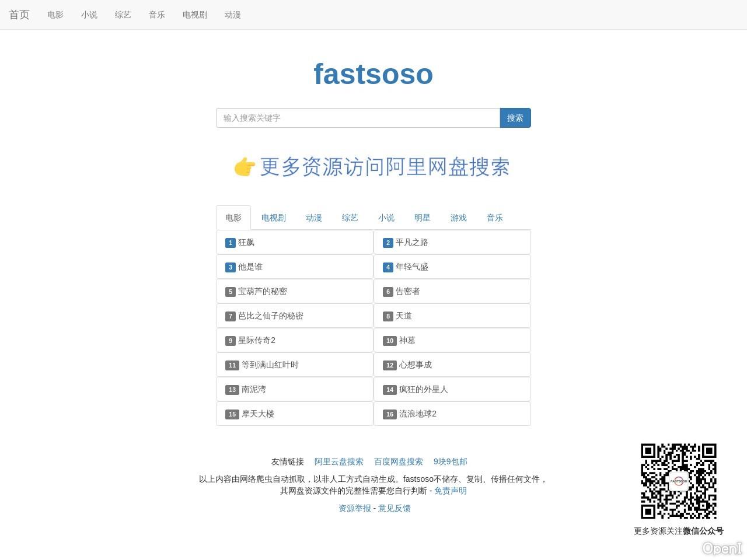Click 音乐 in the top navbar
The image size is (747, 560).
[x=157, y=15]
